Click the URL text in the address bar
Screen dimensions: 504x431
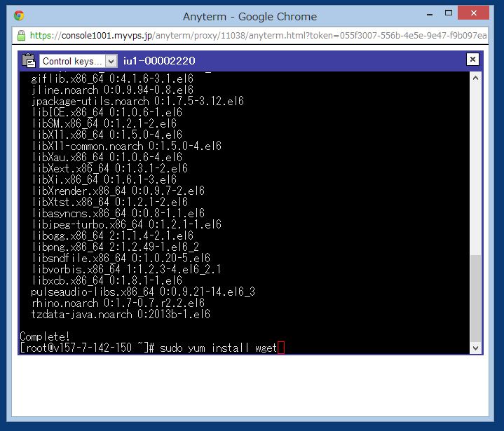point(258,35)
